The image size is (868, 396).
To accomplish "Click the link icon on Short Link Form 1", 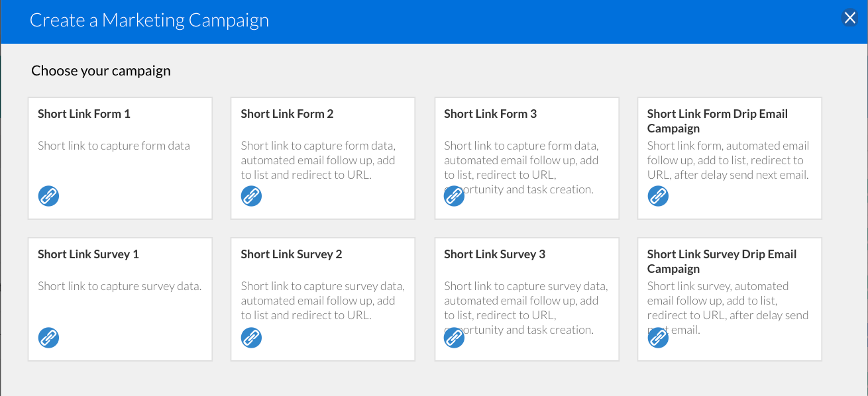I will [x=48, y=196].
